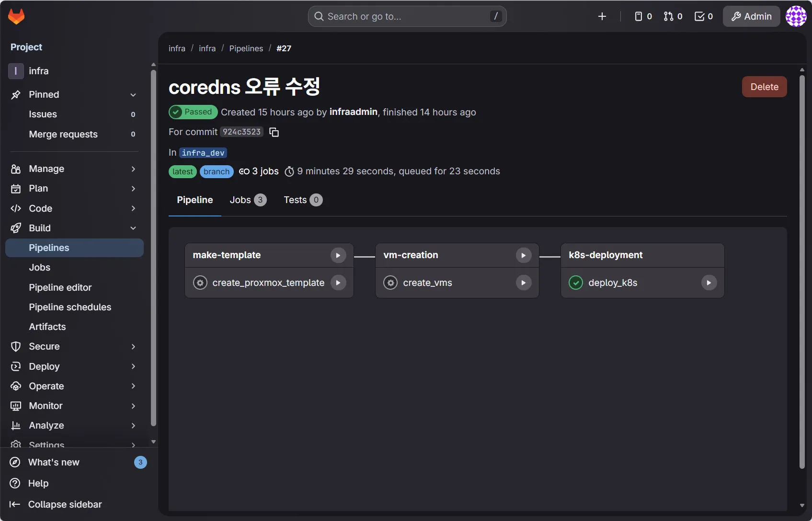This screenshot has height=521, width=812.
Task: Open Jobs under Build in sidebar
Action: click(x=74, y=267)
